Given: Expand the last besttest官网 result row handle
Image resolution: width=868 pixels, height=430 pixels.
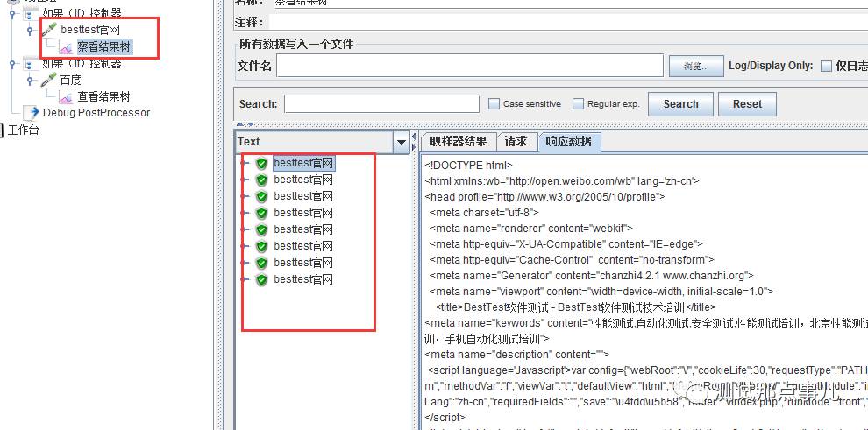Looking at the screenshot, I should point(245,279).
